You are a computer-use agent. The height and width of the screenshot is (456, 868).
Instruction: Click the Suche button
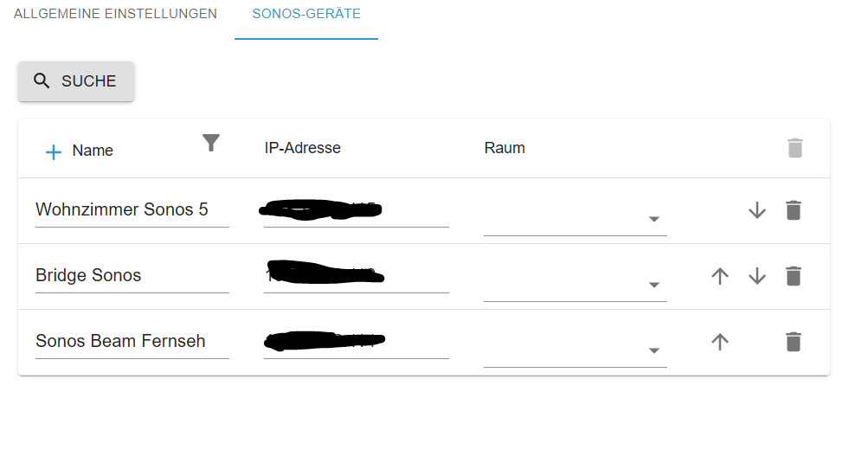pos(76,81)
